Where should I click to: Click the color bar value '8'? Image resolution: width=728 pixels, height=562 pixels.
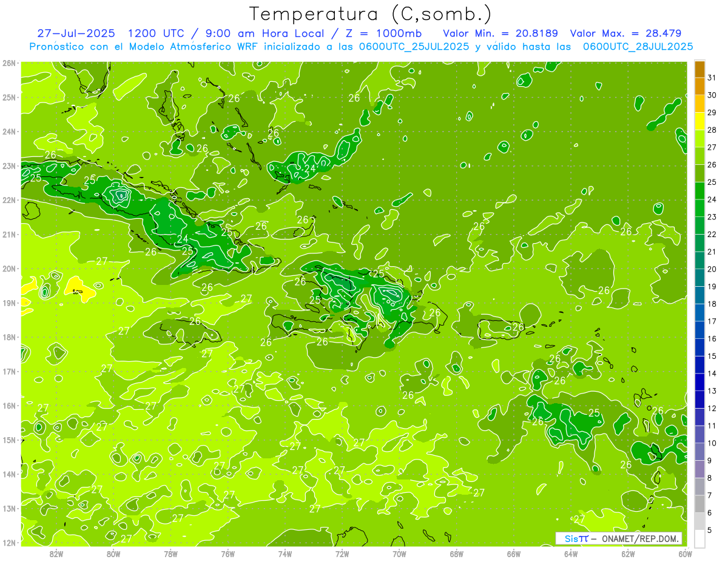click(x=710, y=478)
